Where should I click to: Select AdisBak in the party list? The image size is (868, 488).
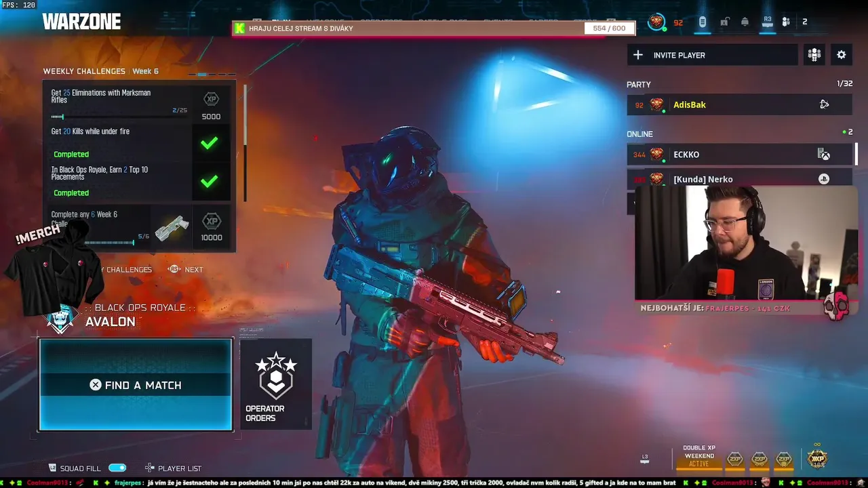pyautogui.click(x=739, y=104)
